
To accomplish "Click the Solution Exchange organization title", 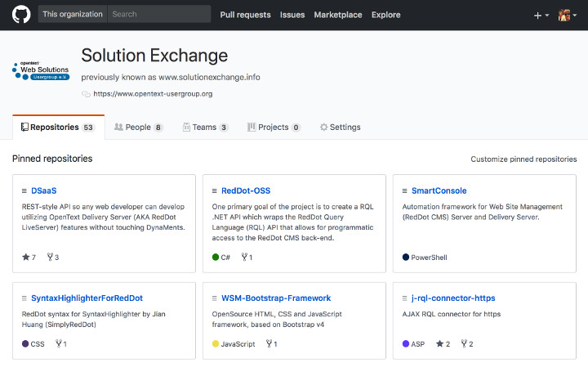I will point(154,56).
